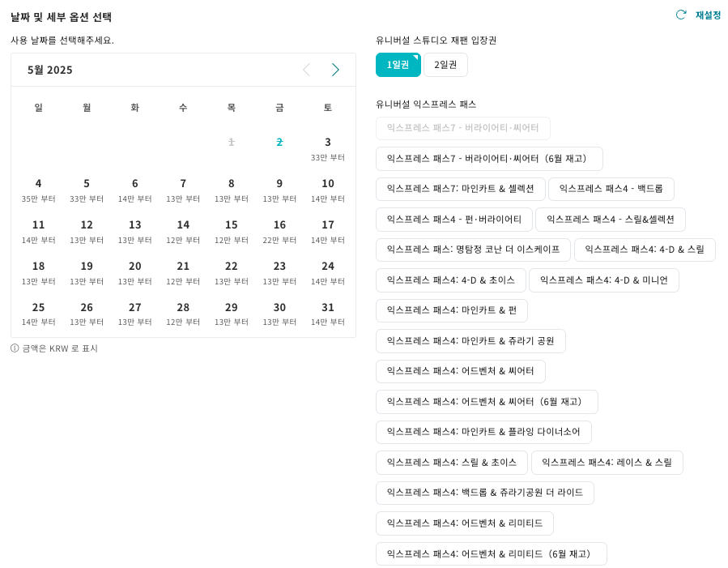Select May 28 on the calendar
728x568 pixels.
[183, 314]
